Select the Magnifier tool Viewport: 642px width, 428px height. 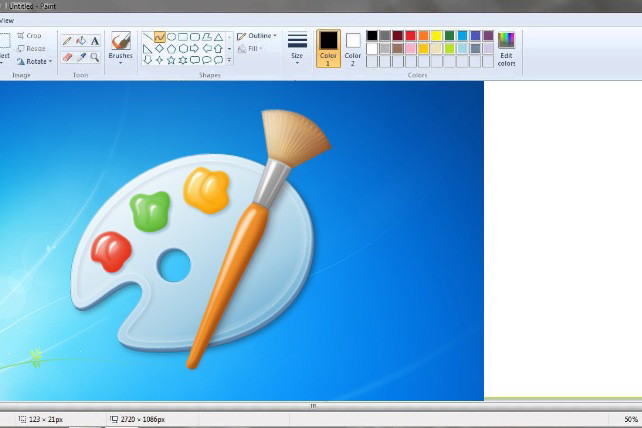[x=95, y=57]
